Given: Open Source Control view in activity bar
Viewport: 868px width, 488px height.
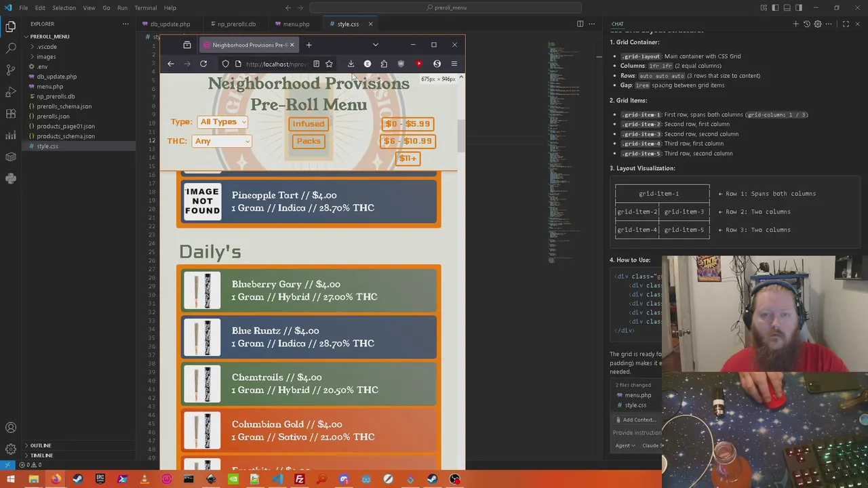Looking at the screenshot, I should click(x=11, y=70).
